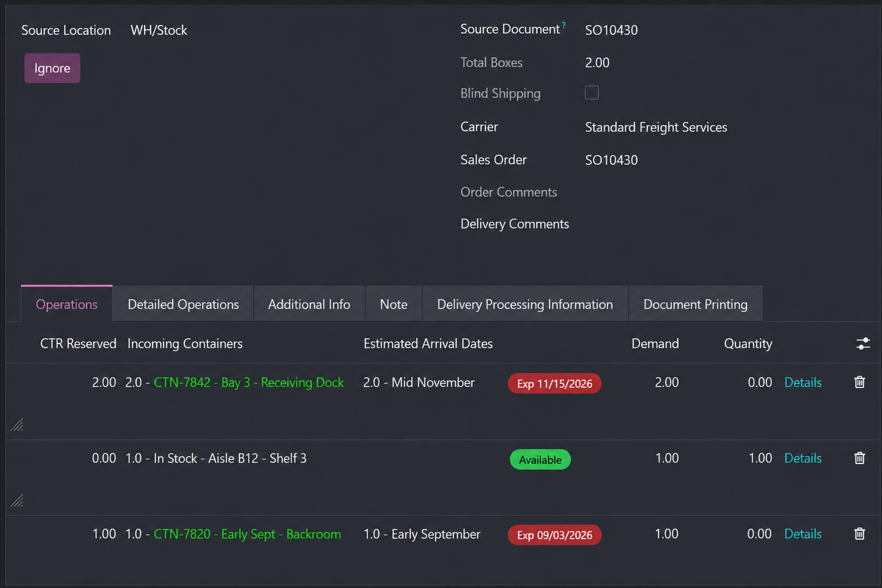Image resolution: width=882 pixels, height=588 pixels.
Task: Open Delivery Processing Information tab
Action: click(x=525, y=304)
